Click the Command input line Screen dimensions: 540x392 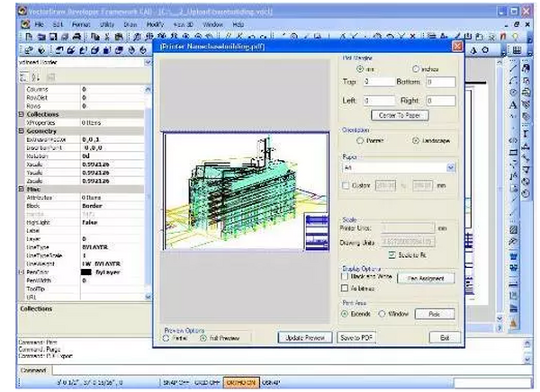tap(292, 370)
